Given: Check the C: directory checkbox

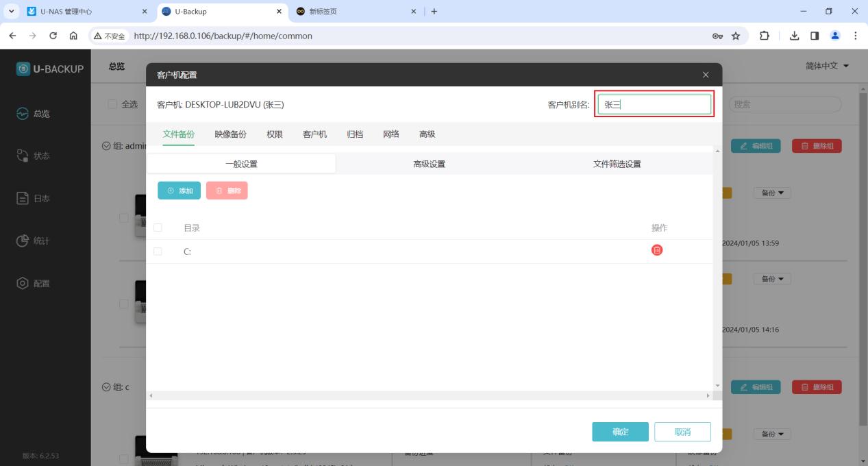Looking at the screenshot, I should [158, 252].
